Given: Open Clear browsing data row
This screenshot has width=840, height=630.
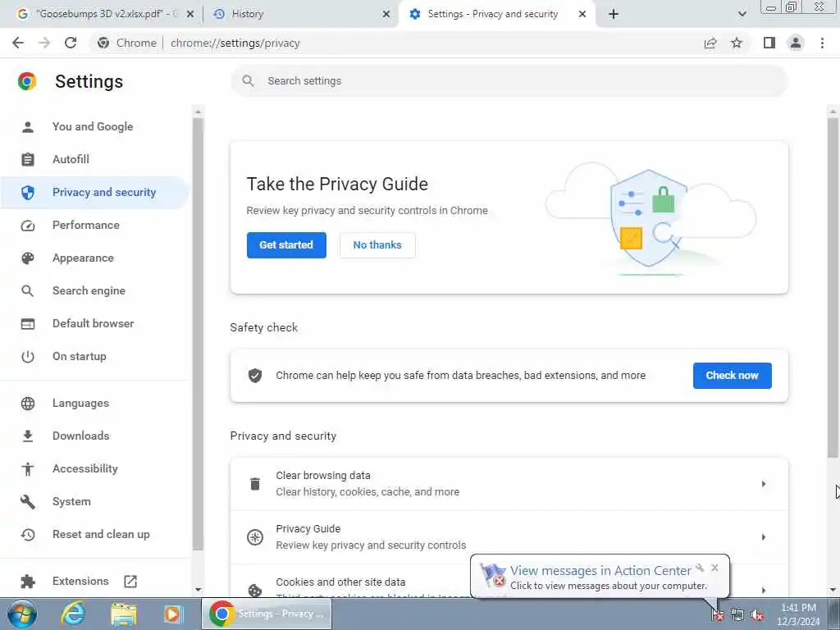Looking at the screenshot, I should coord(509,484).
